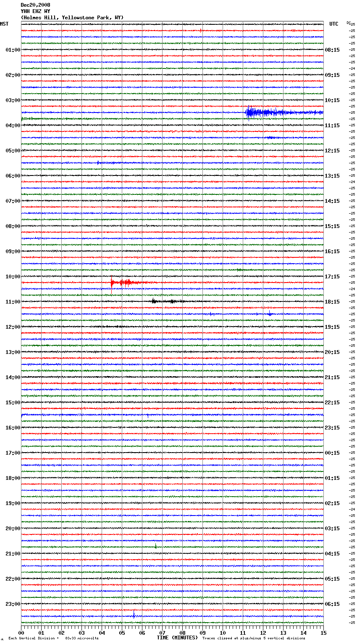Select the Traces clipped footnote text
This screenshot has height=644, width=357.
(x=254, y=639)
